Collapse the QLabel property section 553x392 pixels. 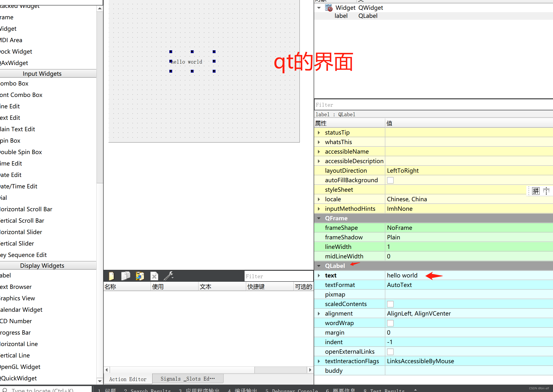tap(319, 266)
